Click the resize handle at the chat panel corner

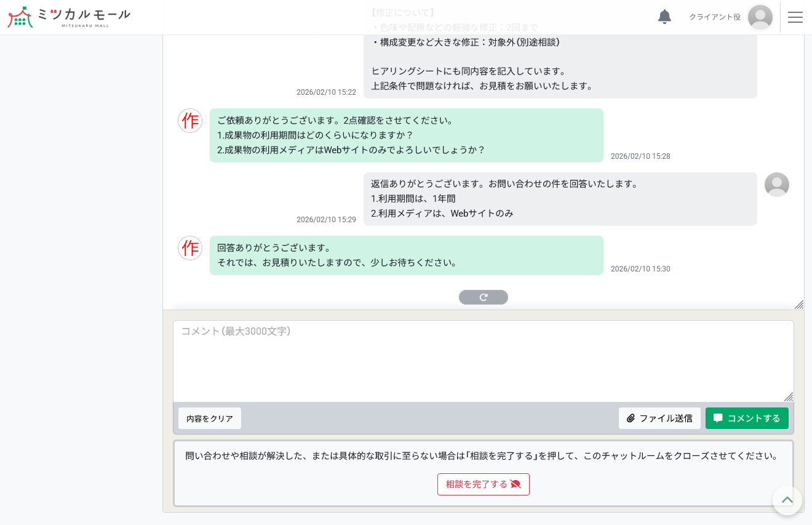799,305
